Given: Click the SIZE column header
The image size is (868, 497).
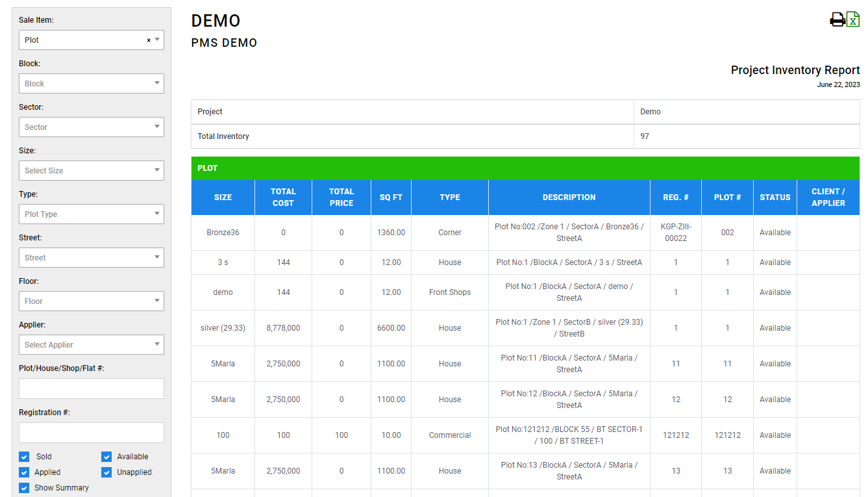Looking at the screenshot, I should pos(223,198).
